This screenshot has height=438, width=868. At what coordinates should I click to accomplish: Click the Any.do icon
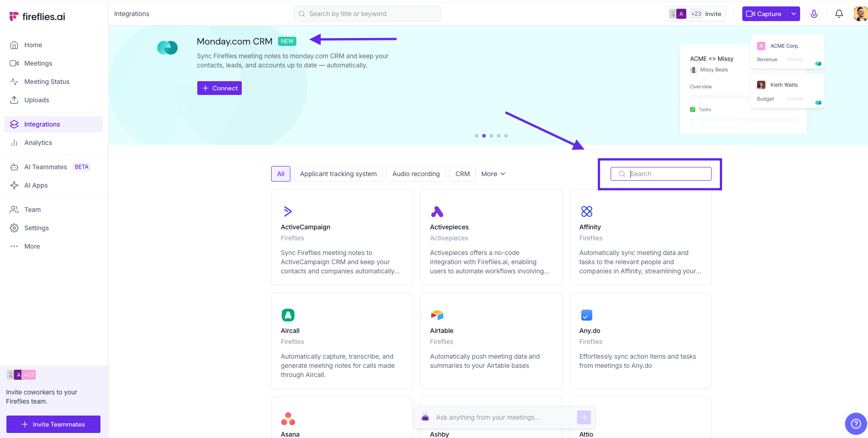tap(587, 315)
